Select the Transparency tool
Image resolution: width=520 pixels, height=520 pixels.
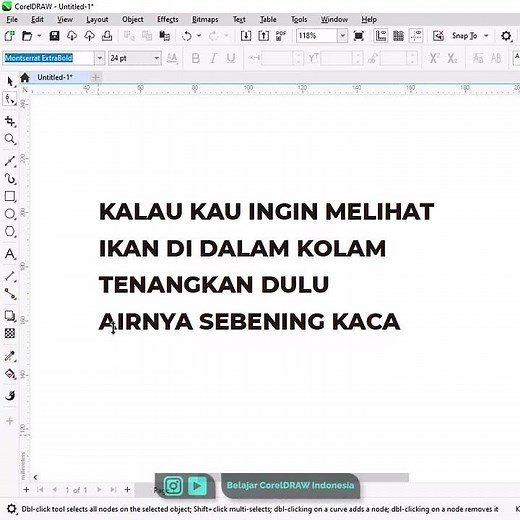pyautogui.click(x=10, y=333)
